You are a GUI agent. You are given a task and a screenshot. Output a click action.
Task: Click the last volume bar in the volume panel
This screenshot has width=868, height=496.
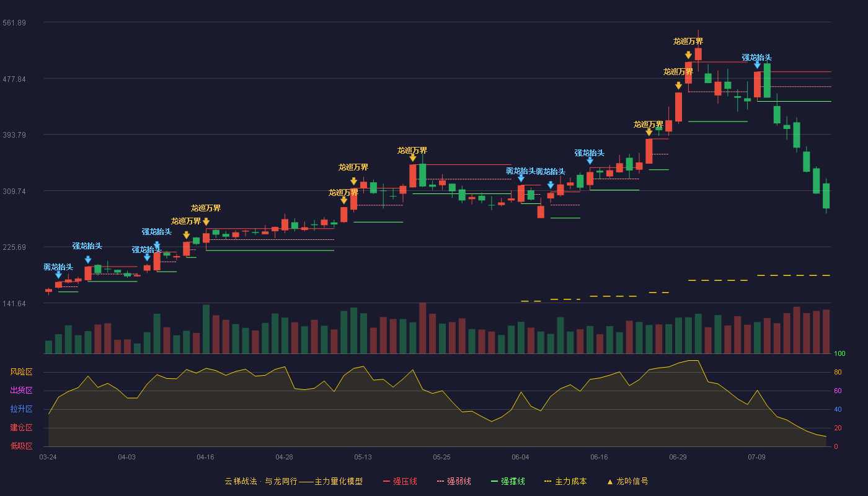tap(826, 332)
